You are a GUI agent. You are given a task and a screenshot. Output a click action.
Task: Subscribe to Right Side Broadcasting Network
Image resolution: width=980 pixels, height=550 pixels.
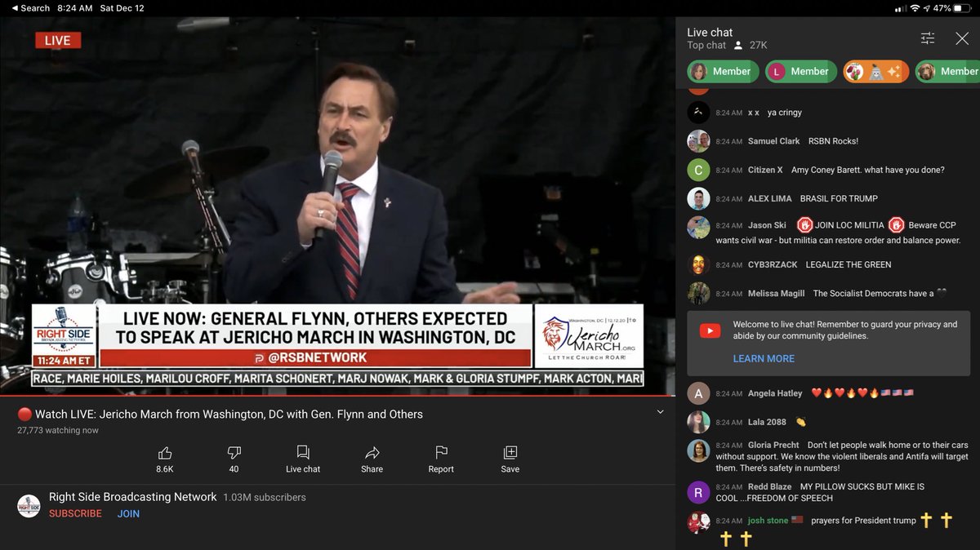tap(75, 513)
